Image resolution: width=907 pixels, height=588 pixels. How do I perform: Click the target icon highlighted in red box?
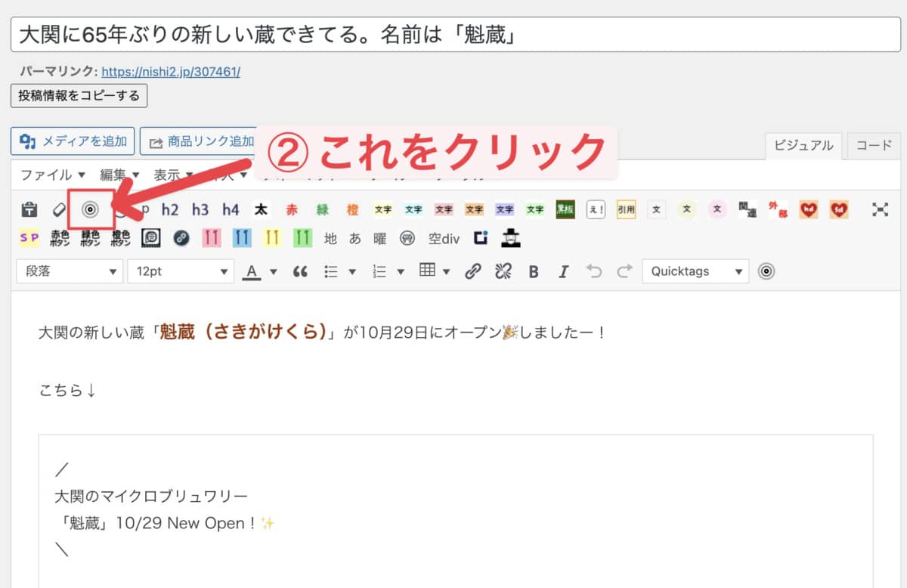tap(90, 209)
